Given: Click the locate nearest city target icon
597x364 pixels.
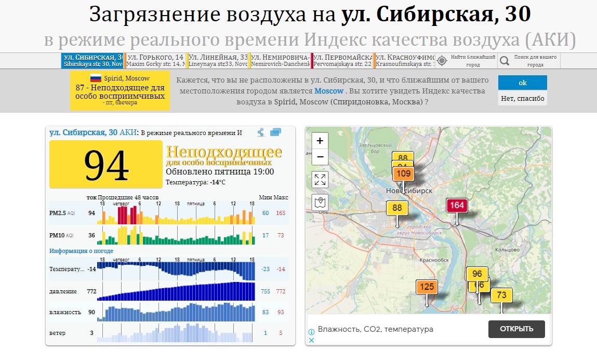Looking at the screenshot, I should click(x=442, y=61).
